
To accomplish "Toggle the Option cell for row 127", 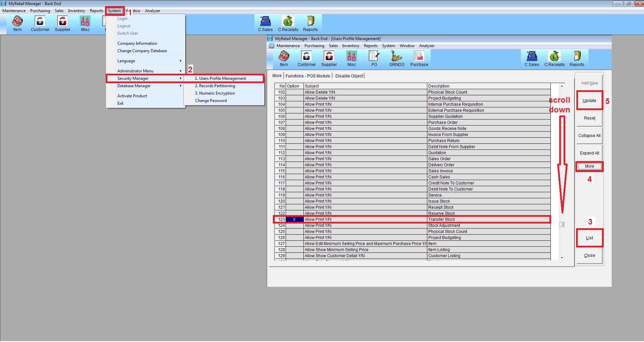I will pos(294,244).
